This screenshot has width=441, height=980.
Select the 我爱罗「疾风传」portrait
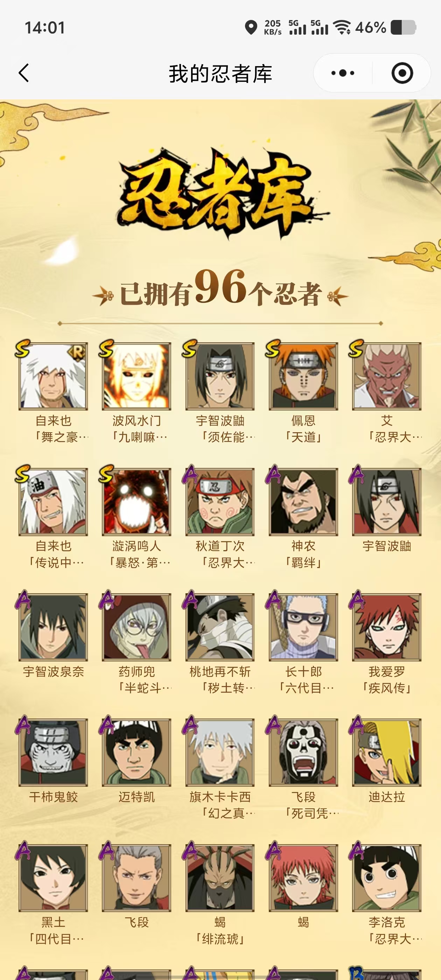click(387, 627)
